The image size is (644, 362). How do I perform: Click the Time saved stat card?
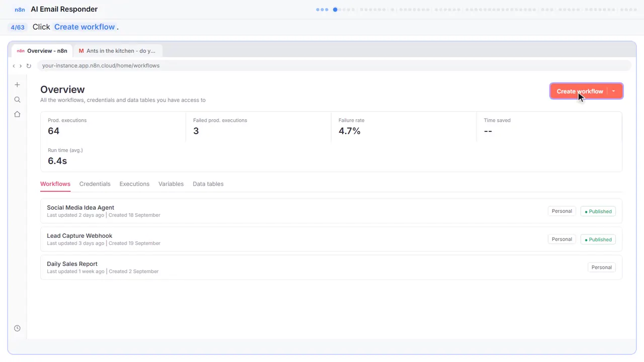549,127
